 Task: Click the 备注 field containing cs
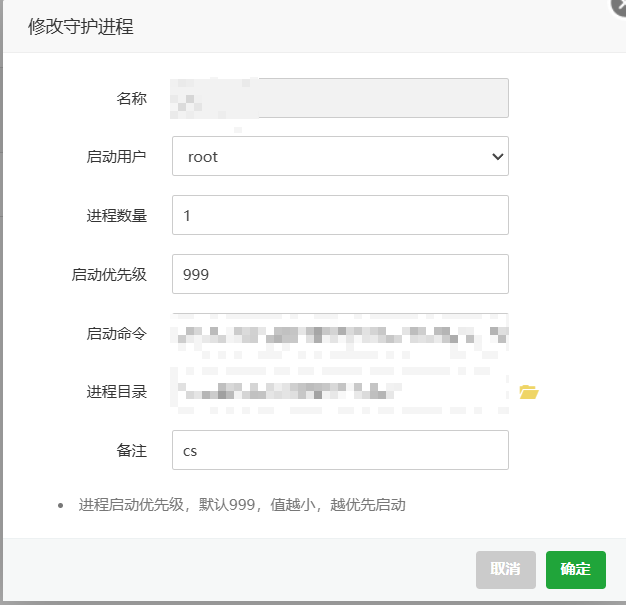(340, 450)
